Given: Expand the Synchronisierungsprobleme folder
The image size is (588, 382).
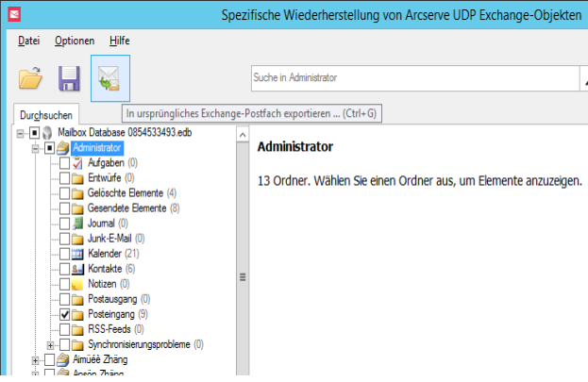Looking at the screenshot, I should (x=50, y=345).
